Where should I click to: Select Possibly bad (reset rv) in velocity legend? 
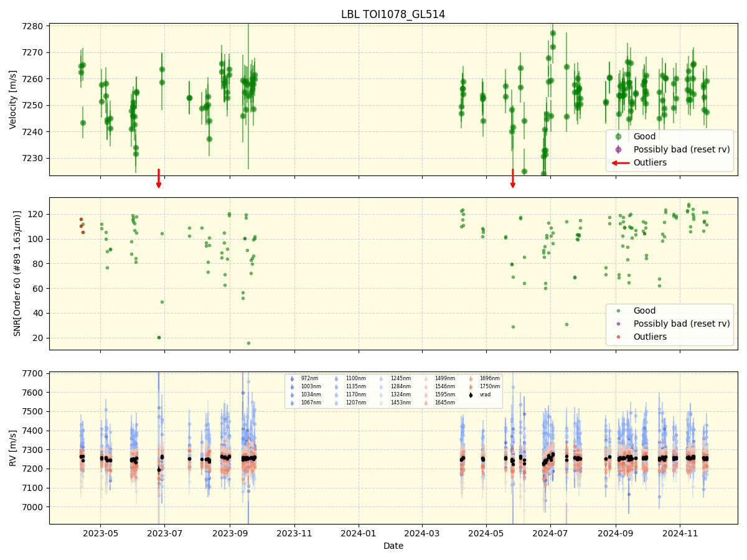[682, 149]
